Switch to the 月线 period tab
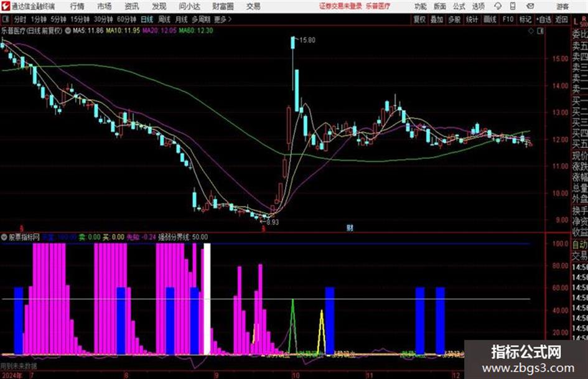This screenshot has height=379, width=588. (181, 19)
